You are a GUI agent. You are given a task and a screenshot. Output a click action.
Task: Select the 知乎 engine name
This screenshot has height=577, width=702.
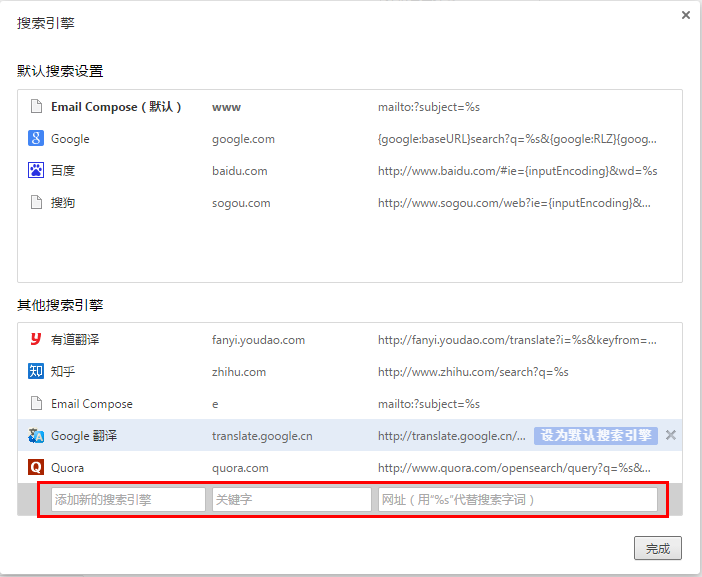click(63, 372)
